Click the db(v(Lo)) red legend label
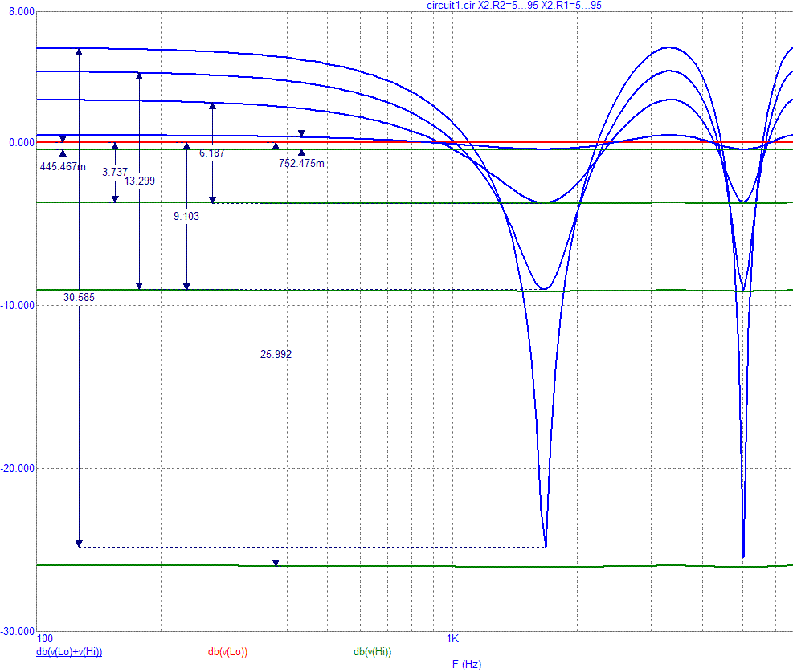Viewport: 793px width, 672px height. pos(227,652)
